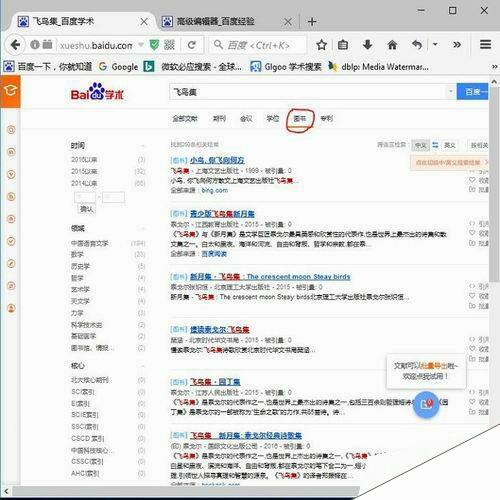
Task: Open the result 小鸟, 你飞向何方
Action: point(217,160)
